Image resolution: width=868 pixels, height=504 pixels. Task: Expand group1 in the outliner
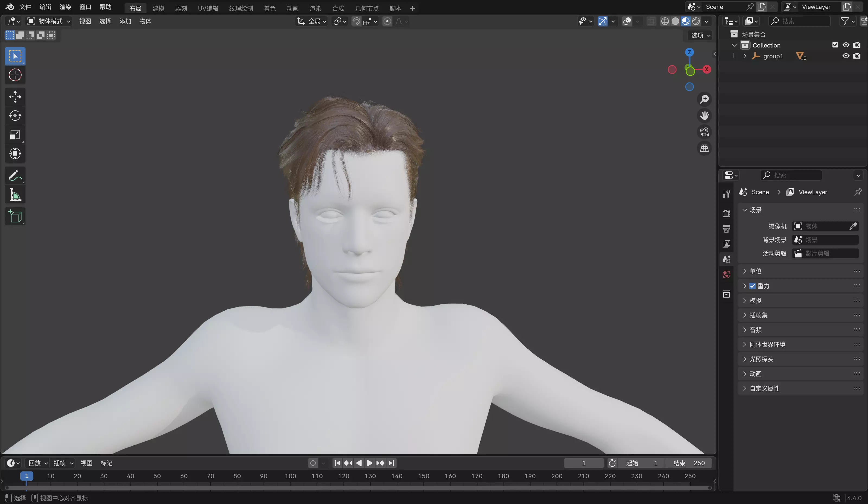tap(745, 56)
